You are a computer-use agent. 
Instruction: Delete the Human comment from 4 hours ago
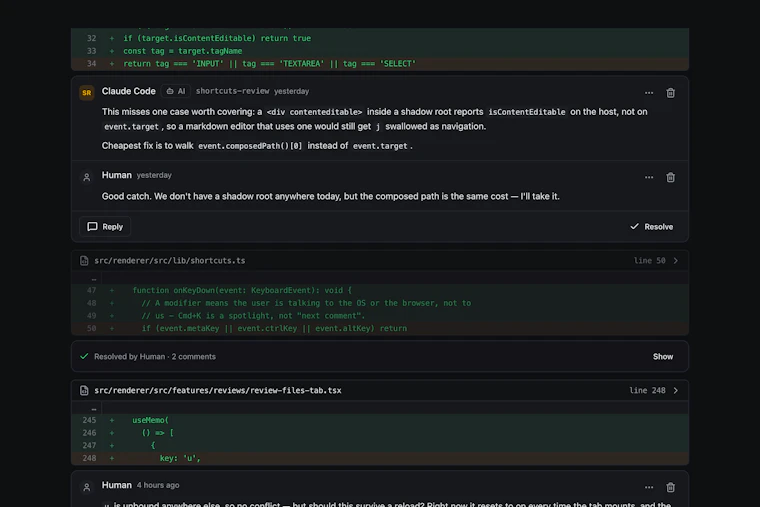670,487
